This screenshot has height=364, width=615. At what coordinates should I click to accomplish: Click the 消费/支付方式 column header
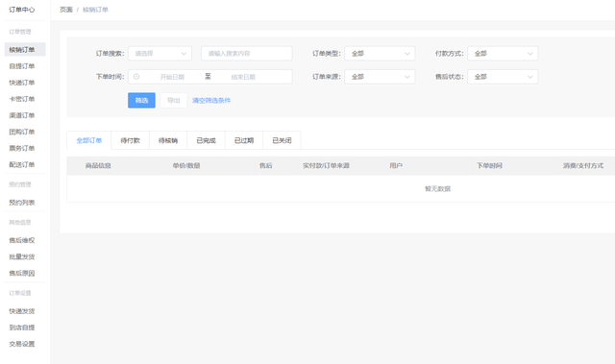click(x=583, y=166)
